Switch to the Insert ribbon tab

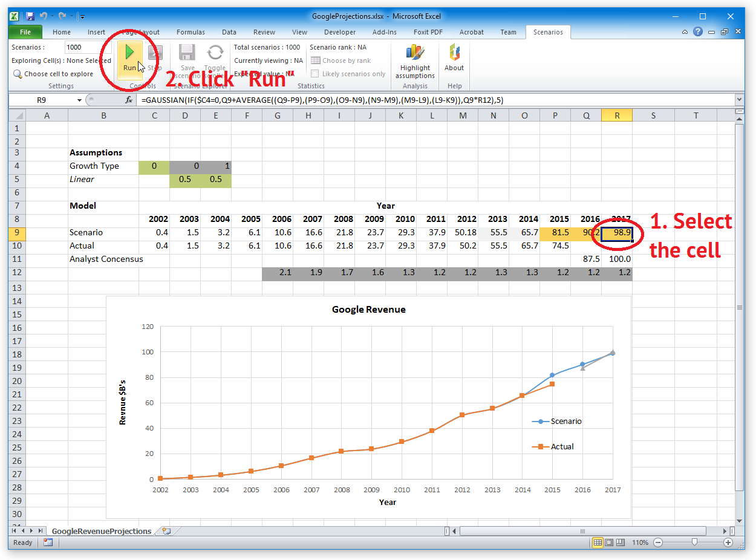coord(96,32)
